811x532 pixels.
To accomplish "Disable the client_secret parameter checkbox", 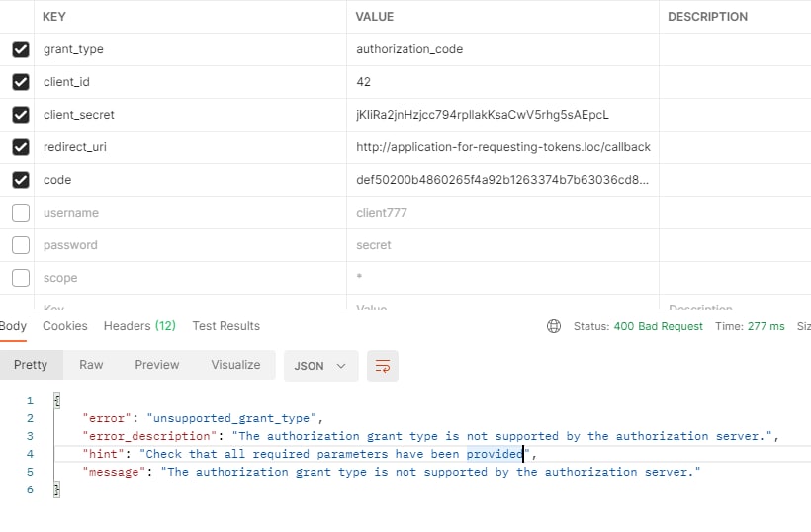I will [21, 115].
